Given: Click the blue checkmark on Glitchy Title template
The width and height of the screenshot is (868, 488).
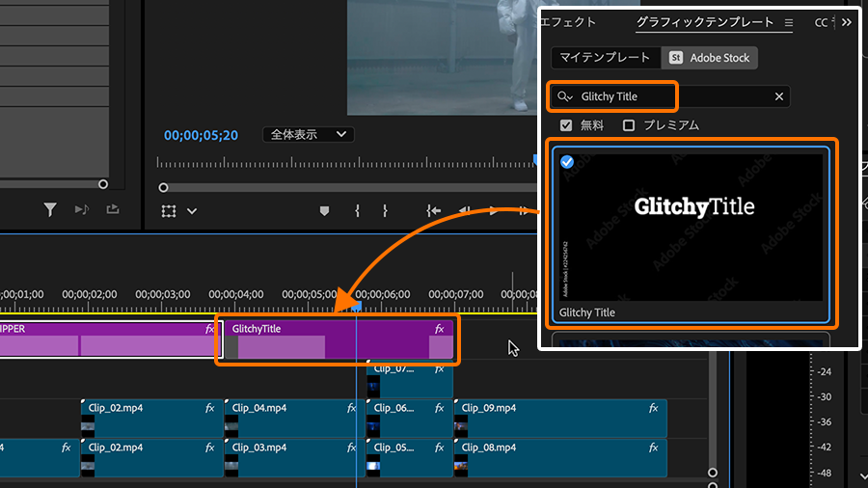Looking at the screenshot, I should point(567,162).
